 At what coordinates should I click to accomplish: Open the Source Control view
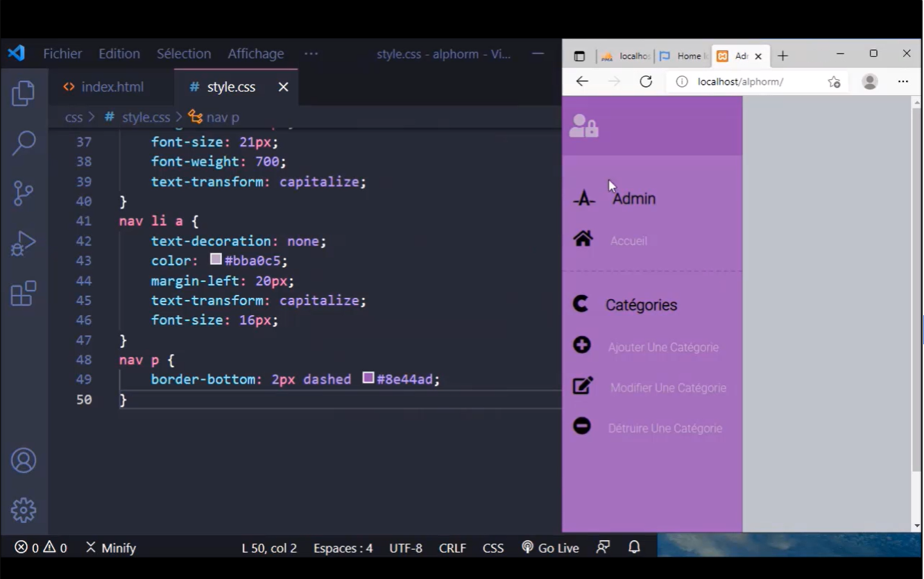pyautogui.click(x=24, y=194)
